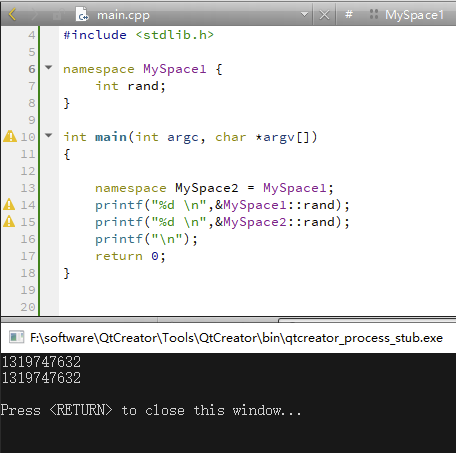Click warning icon on line 14
456x453 pixels.
[x=9, y=204]
